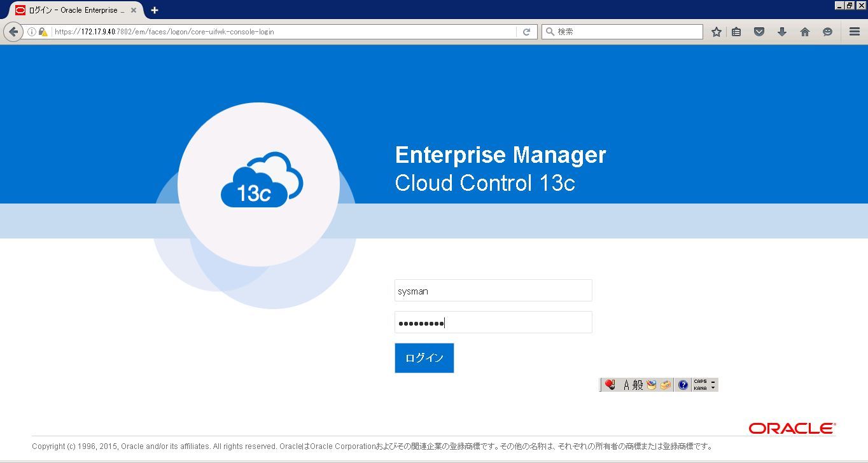This screenshot has width=868, height=463.
Task: Focus the masked password field
Action: coord(493,322)
